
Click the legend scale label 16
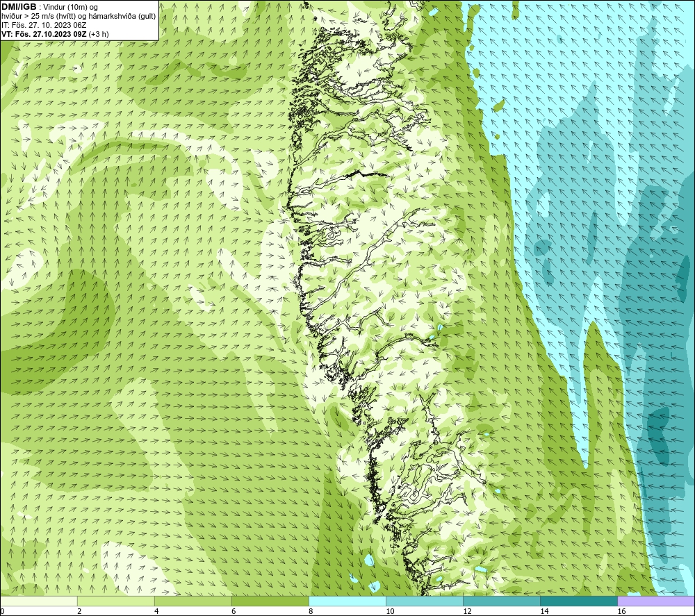621,612
